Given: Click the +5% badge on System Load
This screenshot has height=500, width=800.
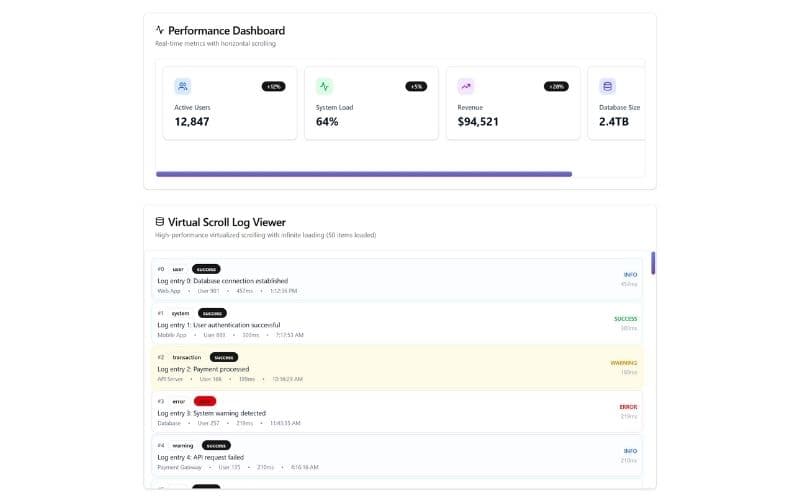Looking at the screenshot, I should [416, 86].
